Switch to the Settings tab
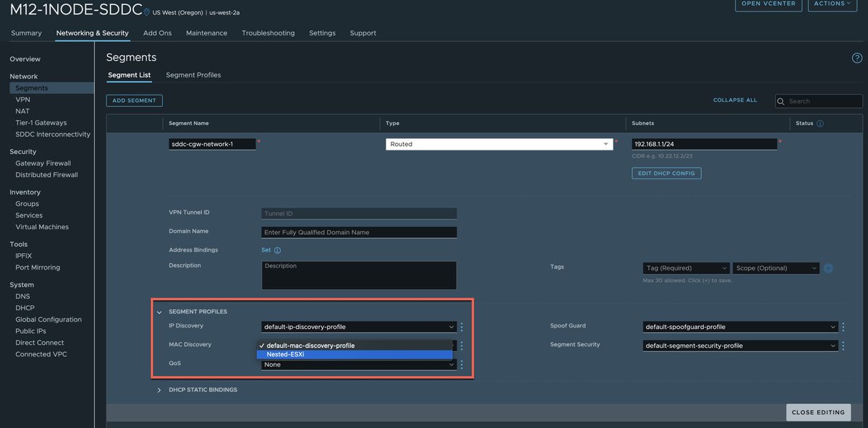Image resolution: width=868 pixels, height=428 pixels. click(x=322, y=33)
